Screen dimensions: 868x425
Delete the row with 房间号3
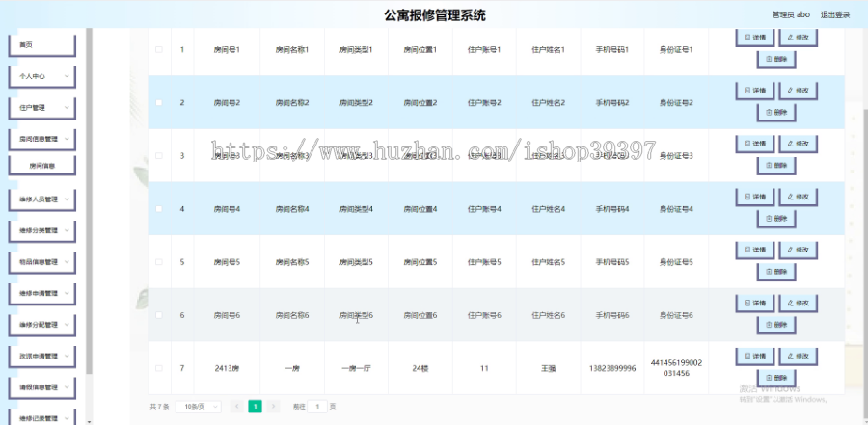click(x=776, y=166)
